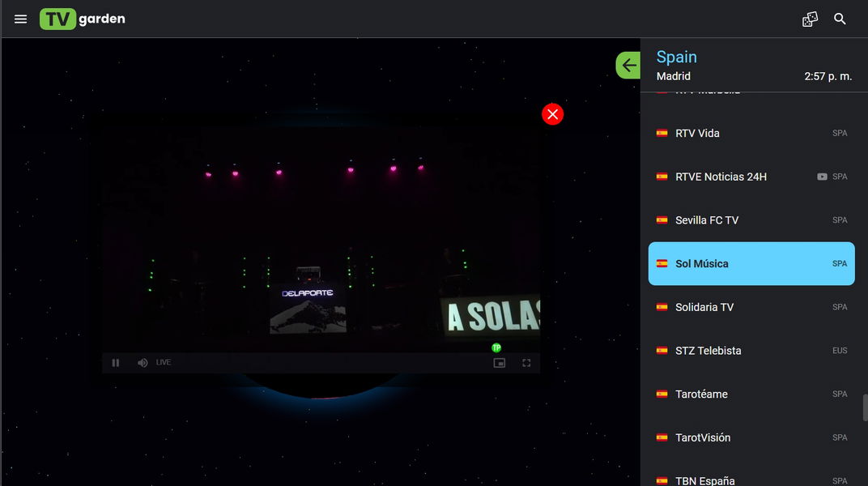Collapse the channel list with green arrow
The image size is (868, 486).
tap(628, 66)
